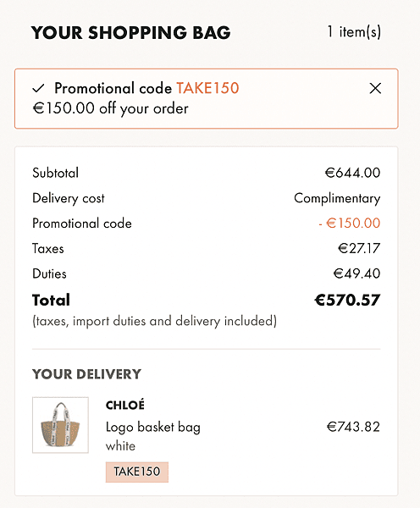
Task: Click the taxes and duties included note
Action: point(155,321)
